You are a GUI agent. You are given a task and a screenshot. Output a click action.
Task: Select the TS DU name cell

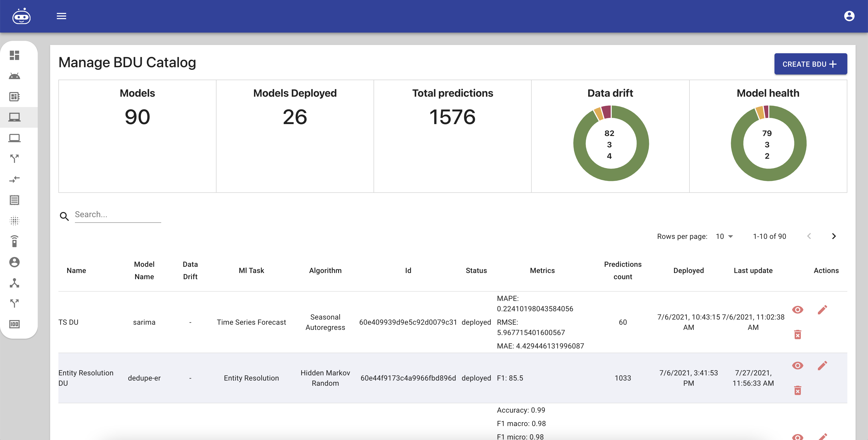[x=68, y=322]
